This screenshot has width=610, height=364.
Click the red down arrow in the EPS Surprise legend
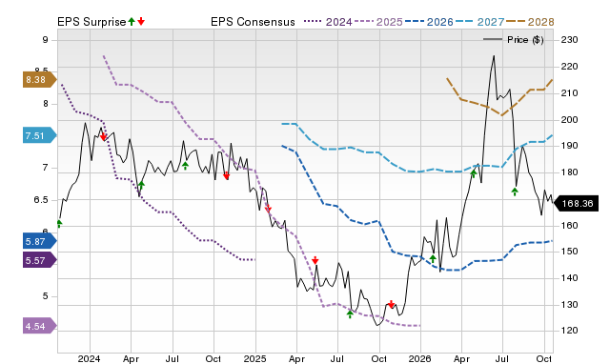tap(141, 21)
